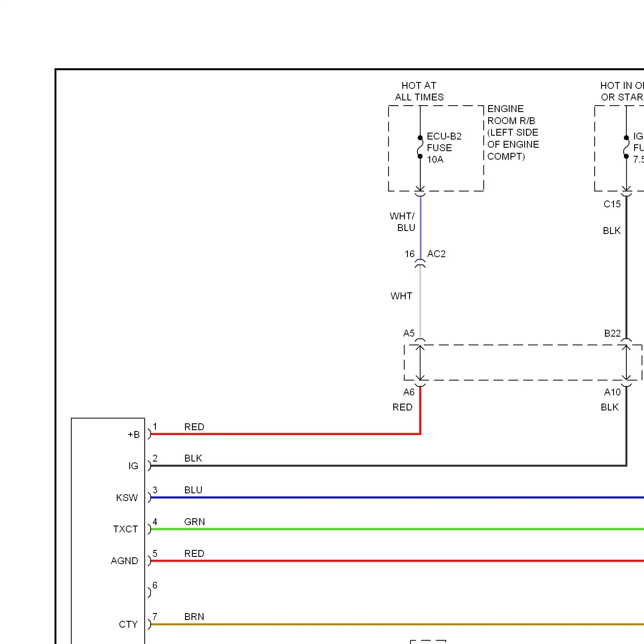Select the "BRN" wire label at pin 7
This screenshot has height=644, width=644.
click(x=194, y=617)
